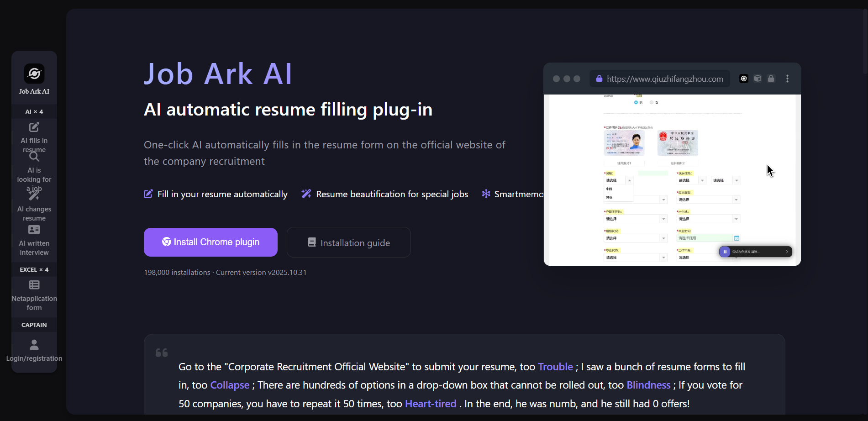
Task: Open the AI written interview card icon
Action: click(34, 230)
